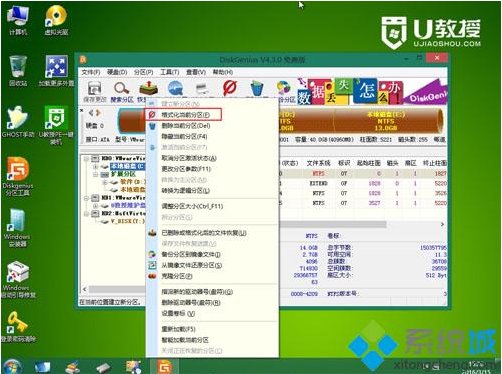
Task: Click the 文件系统 column header
Action: pyautogui.click(x=318, y=163)
